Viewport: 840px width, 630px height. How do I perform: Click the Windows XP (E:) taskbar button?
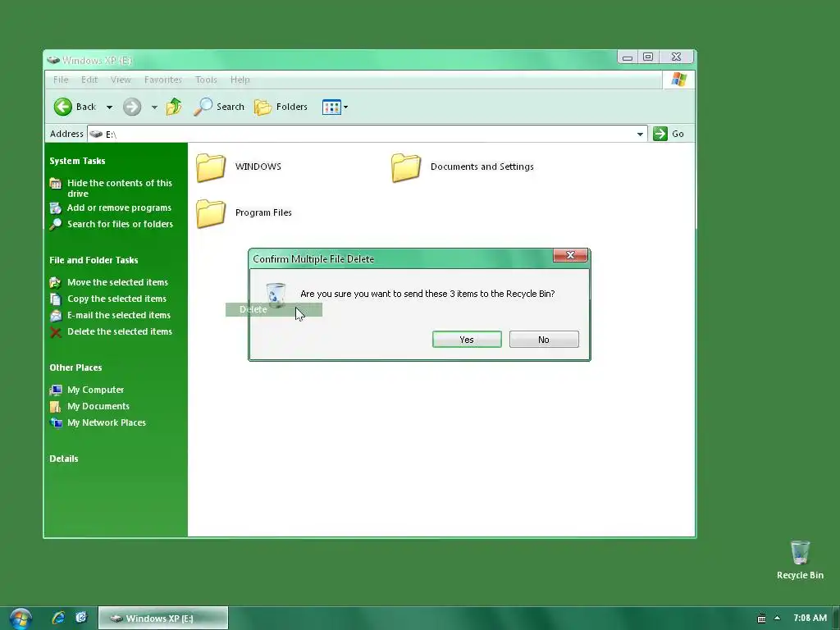pos(163,619)
